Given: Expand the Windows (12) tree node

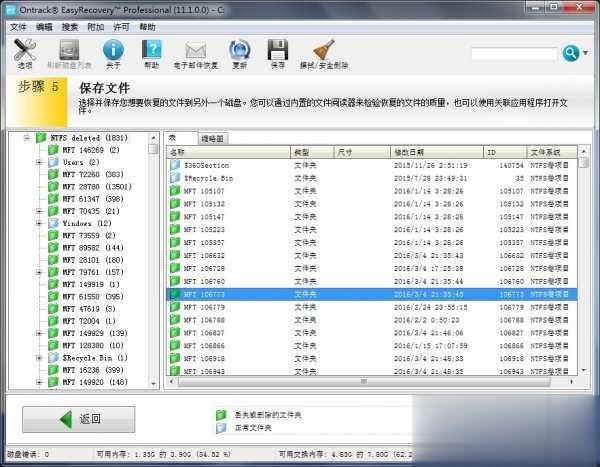Looking at the screenshot, I should pyautogui.click(x=39, y=223).
